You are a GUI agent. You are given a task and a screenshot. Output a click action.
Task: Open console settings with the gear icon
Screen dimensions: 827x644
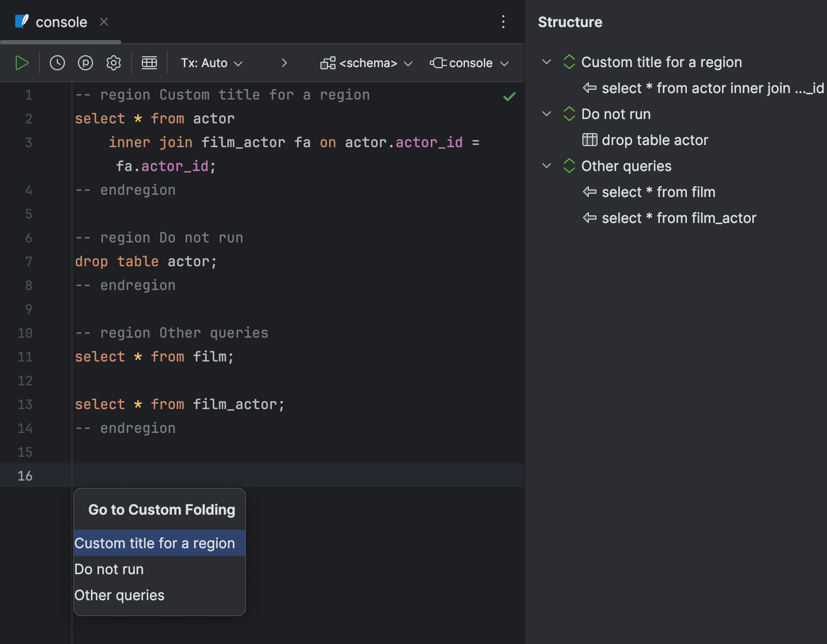tap(113, 62)
